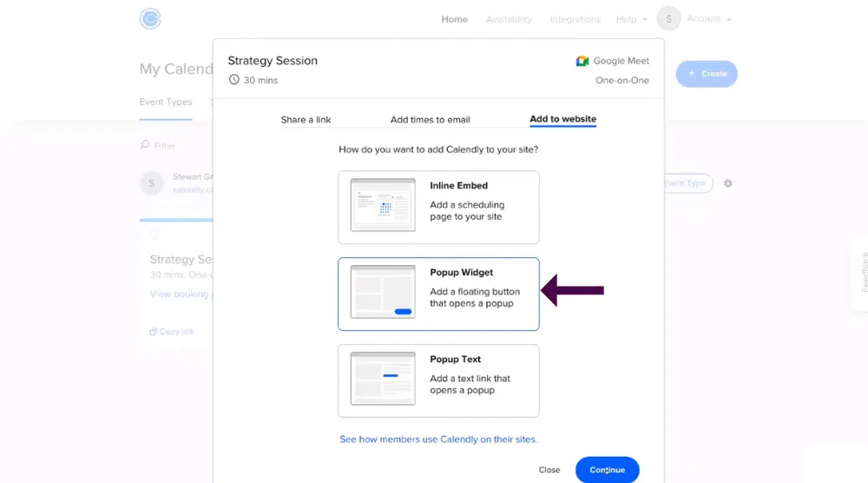Image resolution: width=868 pixels, height=483 pixels.
Task: Open the settings gear icon
Action: tap(728, 183)
